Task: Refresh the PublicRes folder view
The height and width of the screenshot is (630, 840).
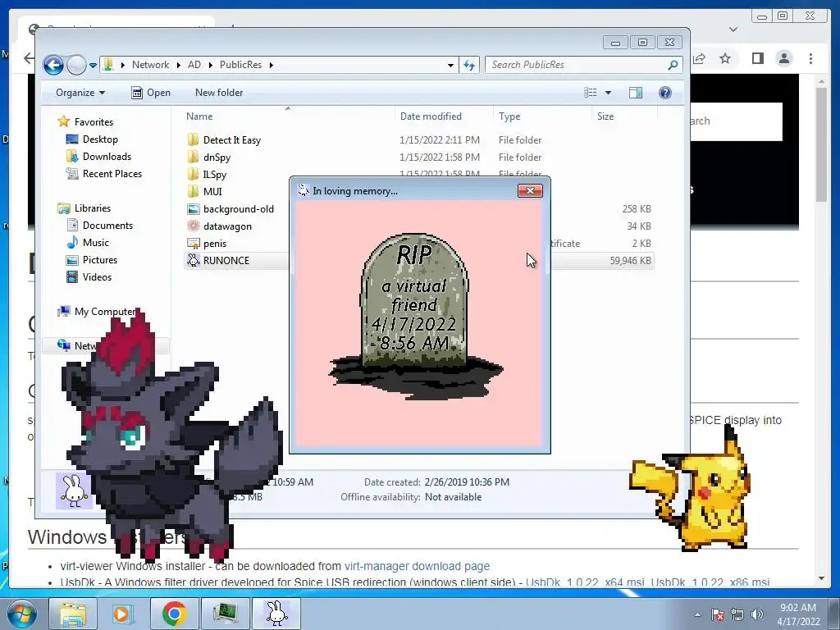Action: coord(469,65)
